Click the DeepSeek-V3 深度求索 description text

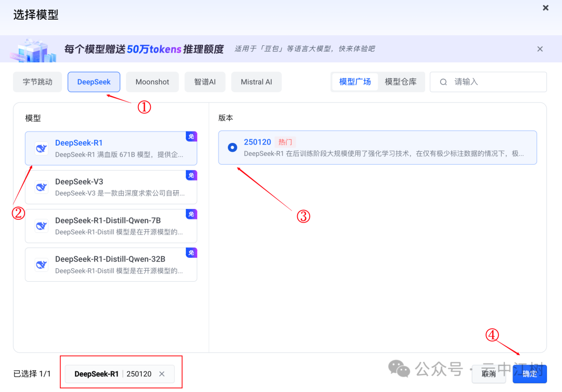120,193
